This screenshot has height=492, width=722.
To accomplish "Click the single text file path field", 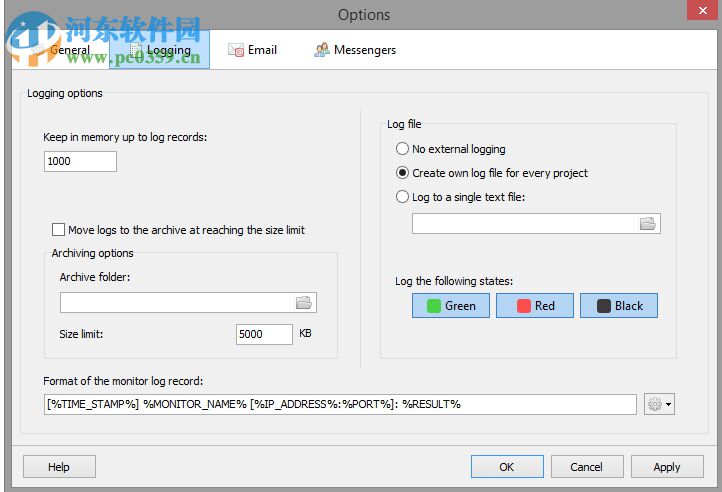I will pyautogui.click(x=536, y=223).
